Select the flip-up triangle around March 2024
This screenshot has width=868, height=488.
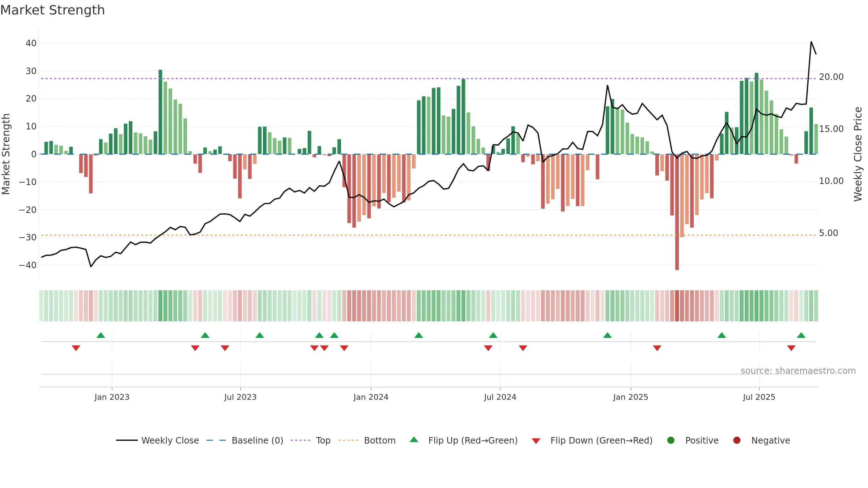point(419,335)
